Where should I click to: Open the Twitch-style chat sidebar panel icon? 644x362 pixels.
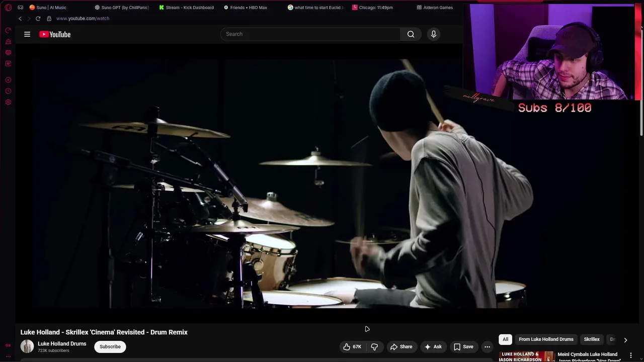pyautogui.click(x=8, y=53)
